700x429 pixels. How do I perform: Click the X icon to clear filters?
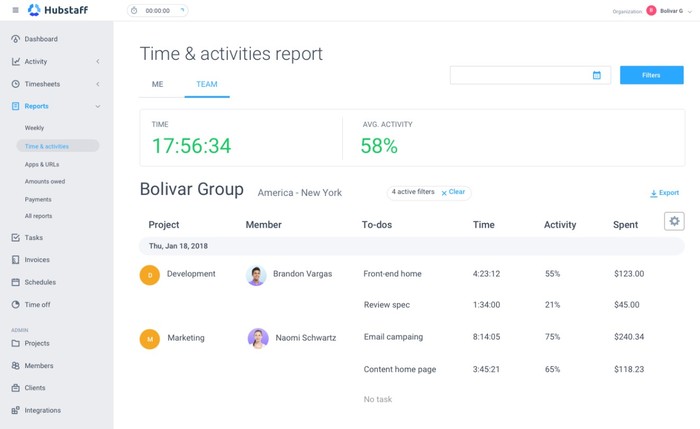point(444,193)
